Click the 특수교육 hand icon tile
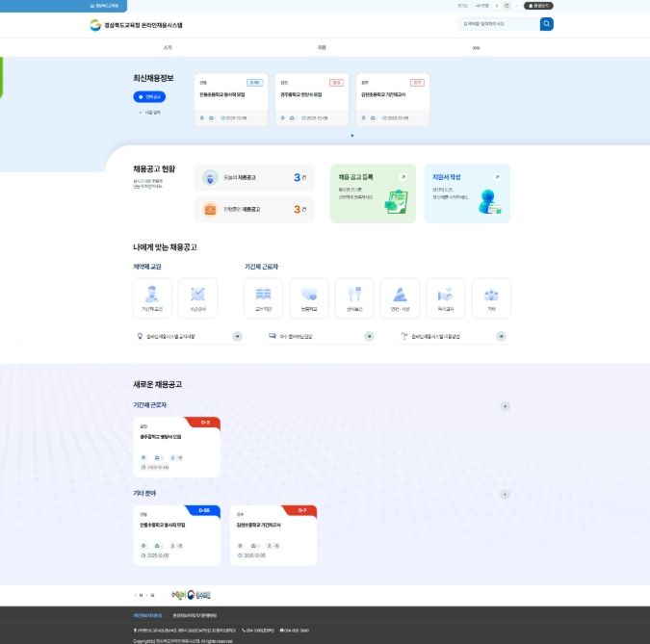Screen dimensions: 650x644 tap(446, 297)
